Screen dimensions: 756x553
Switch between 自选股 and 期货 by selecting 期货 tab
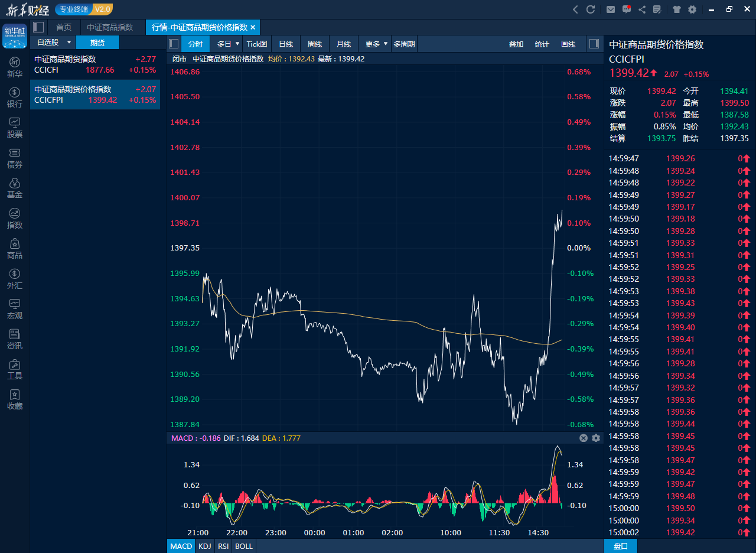(97, 43)
